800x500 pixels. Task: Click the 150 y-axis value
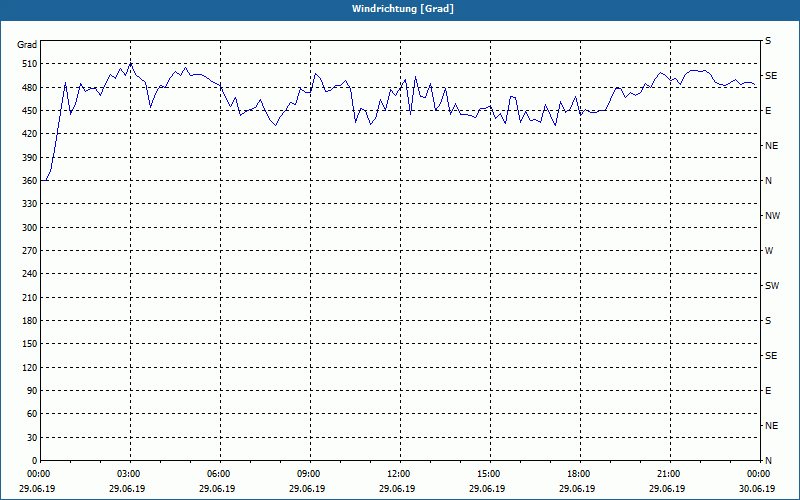(x=30, y=344)
